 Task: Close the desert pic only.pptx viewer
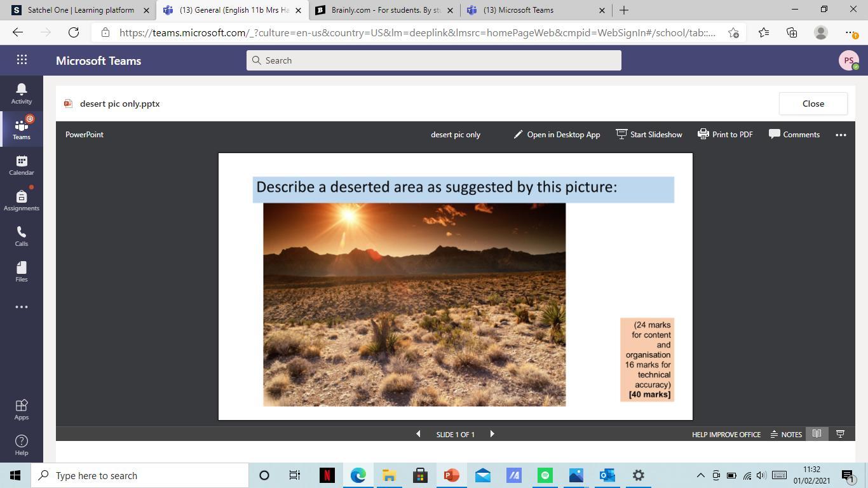813,104
